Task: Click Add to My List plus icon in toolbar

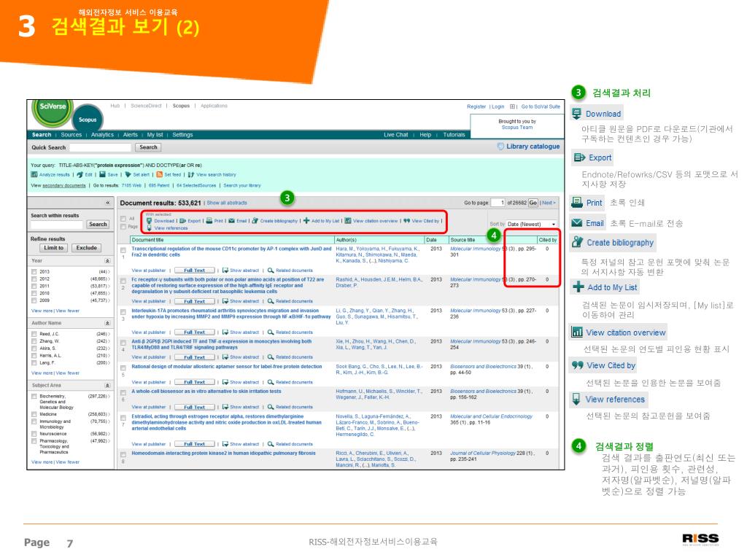Action: click(306, 221)
